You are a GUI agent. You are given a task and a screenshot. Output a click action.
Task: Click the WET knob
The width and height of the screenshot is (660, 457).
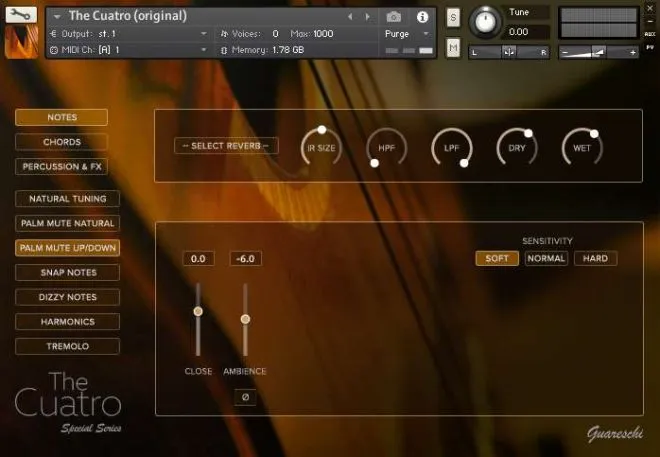pyautogui.click(x=582, y=147)
